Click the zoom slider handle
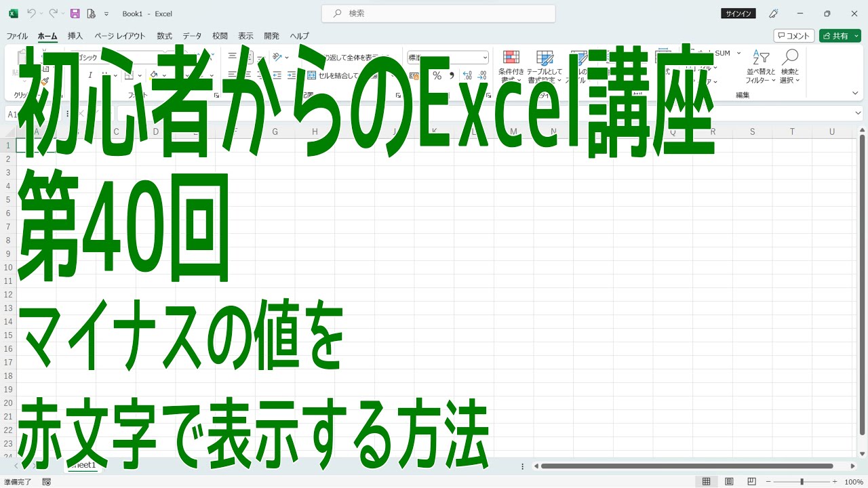Screen dimensions: 868x488 pyautogui.click(x=802, y=482)
